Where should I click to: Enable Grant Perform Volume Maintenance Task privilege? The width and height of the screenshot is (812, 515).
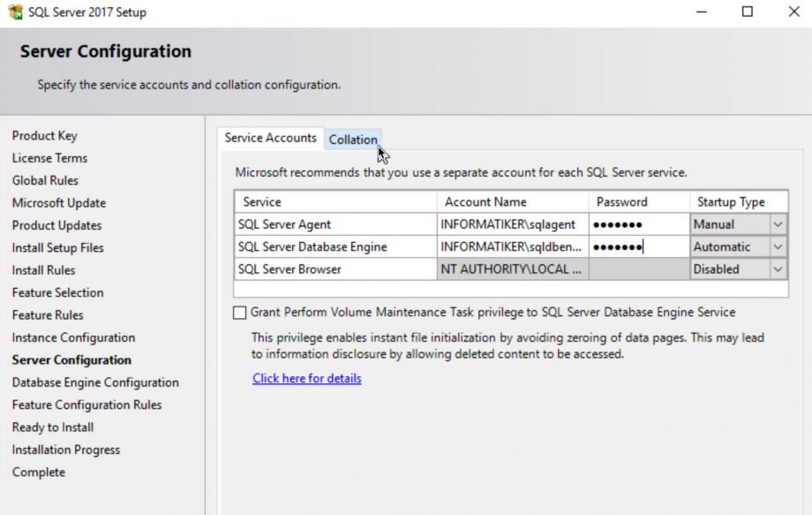click(238, 312)
